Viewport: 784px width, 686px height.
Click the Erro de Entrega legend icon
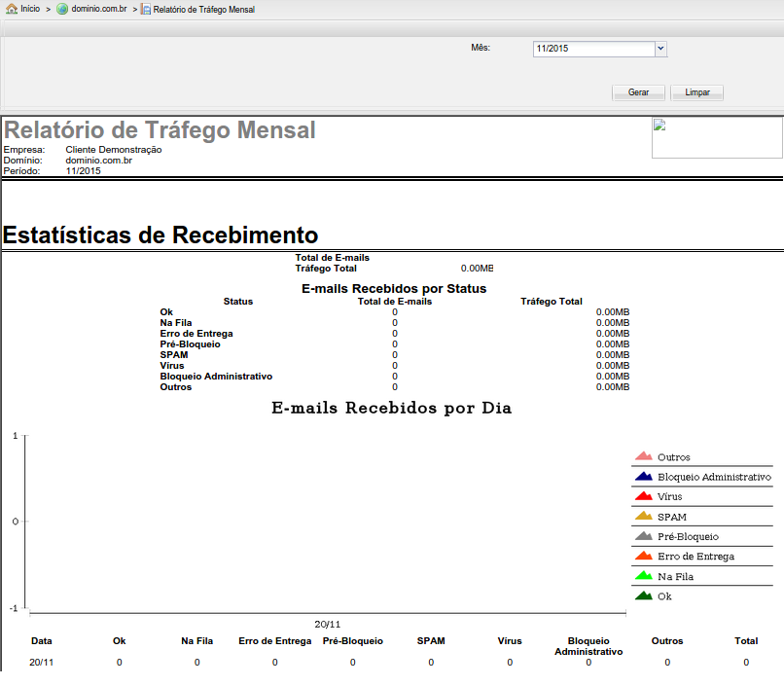point(643,557)
